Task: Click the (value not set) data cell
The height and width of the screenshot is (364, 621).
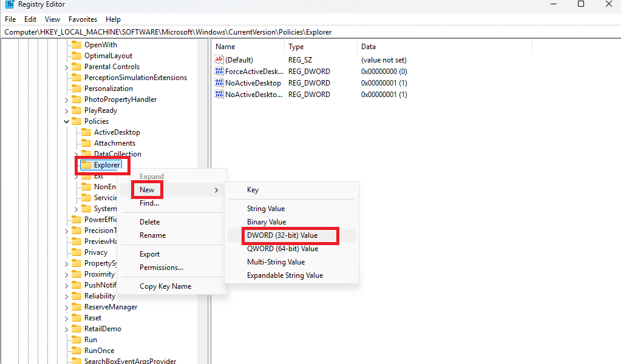Action: (x=384, y=59)
